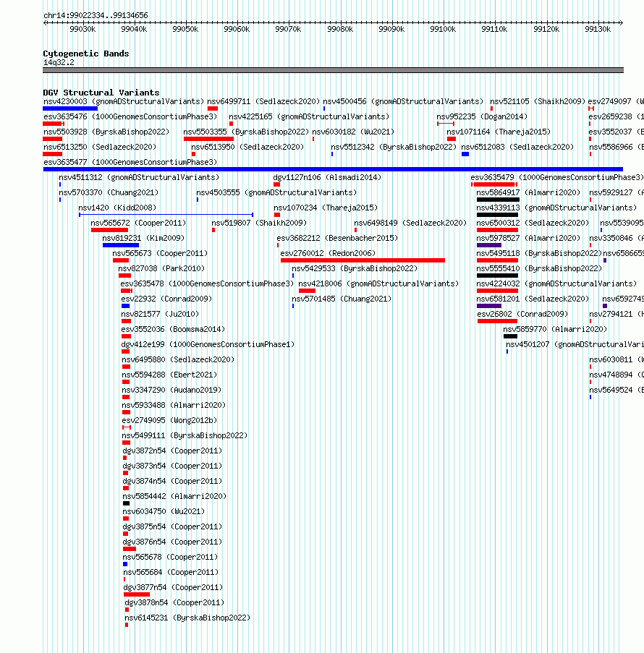
Task: Click the nsv5978527 (Almarri2020) label
Action: (528, 238)
